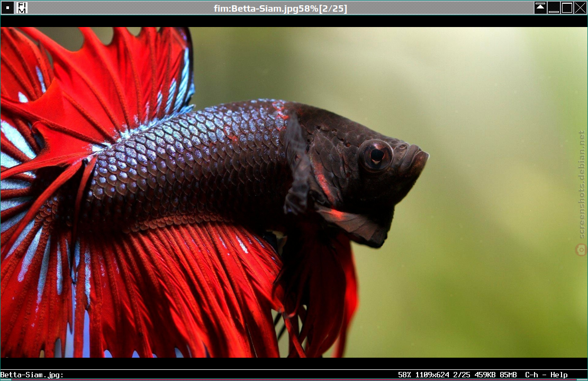Open the window menu button in title bar
Image resolution: width=588 pixels, height=381 pixels.
(7, 7)
